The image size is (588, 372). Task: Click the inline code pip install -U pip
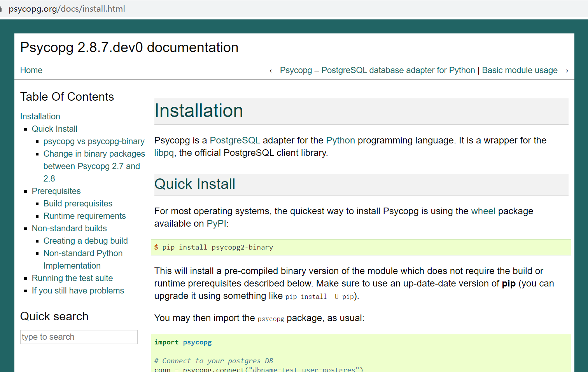(320, 297)
